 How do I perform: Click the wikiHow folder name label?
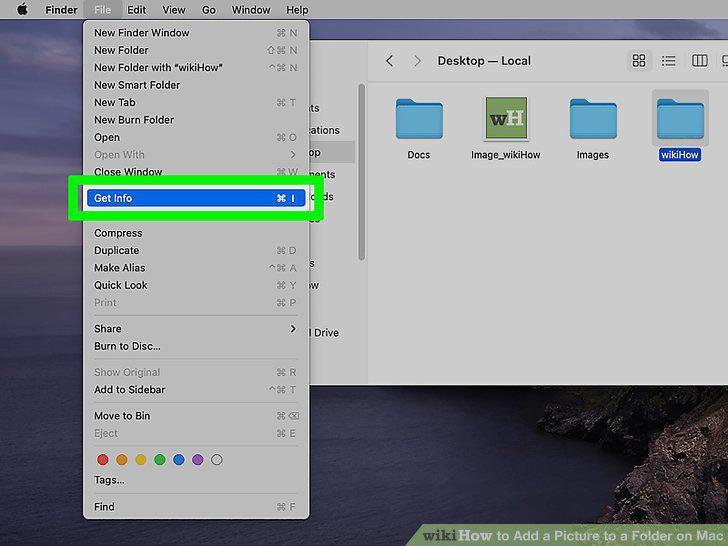(x=680, y=155)
